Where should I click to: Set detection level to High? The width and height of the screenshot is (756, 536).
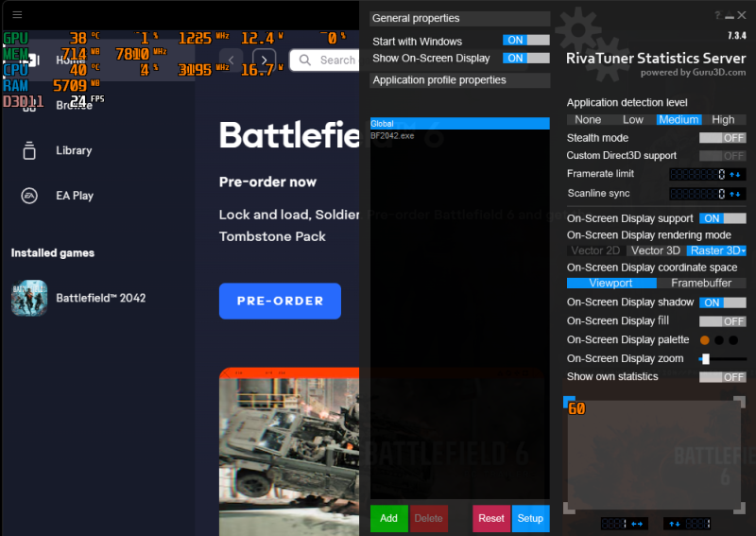point(723,120)
